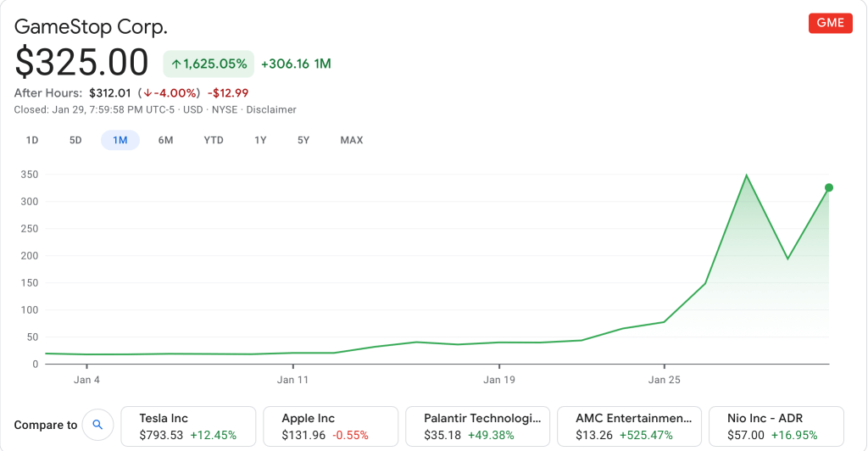Show the 5Y price chart

pyautogui.click(x=303, y=140)
